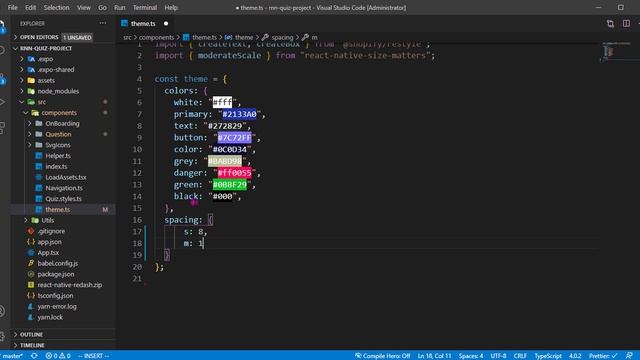
Task: Select theme.ts in the explorer tree
Action: (58, 209)
